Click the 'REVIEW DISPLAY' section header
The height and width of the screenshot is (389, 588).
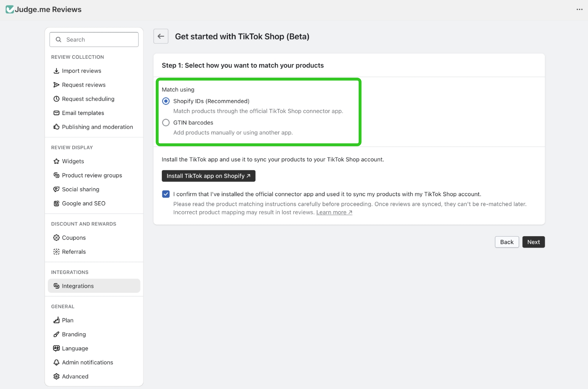pos(72,147)
